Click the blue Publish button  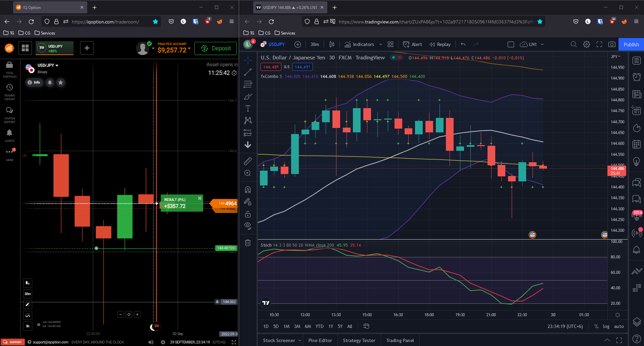[631, 44]
